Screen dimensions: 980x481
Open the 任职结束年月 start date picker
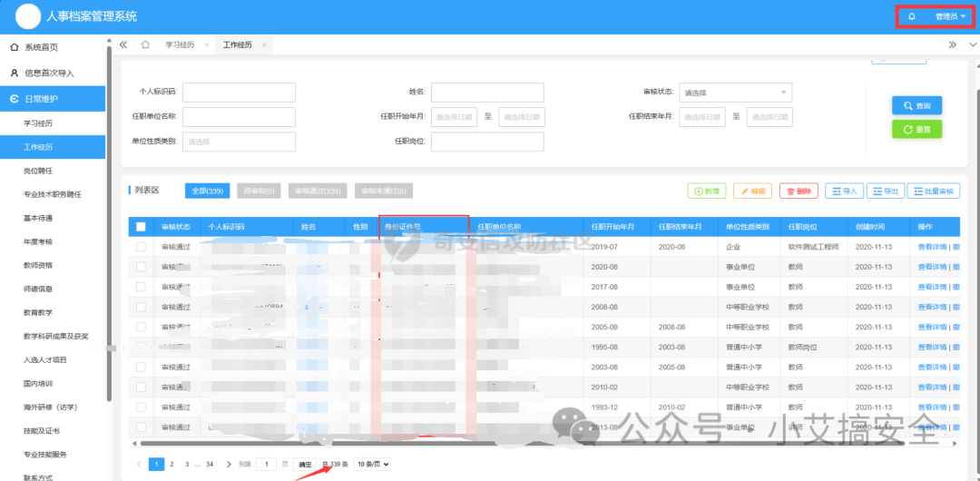pyautogui.click(x=701, y=117)
